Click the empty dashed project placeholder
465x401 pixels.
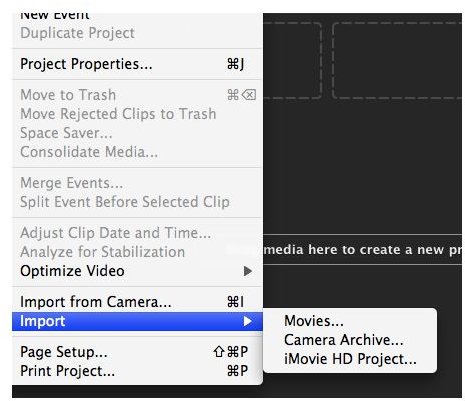pos(397,60)
